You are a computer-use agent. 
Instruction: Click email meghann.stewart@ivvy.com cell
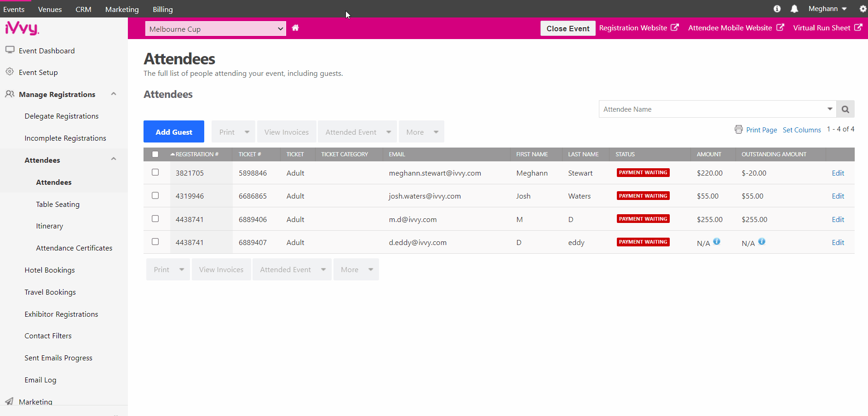(435, 173)
